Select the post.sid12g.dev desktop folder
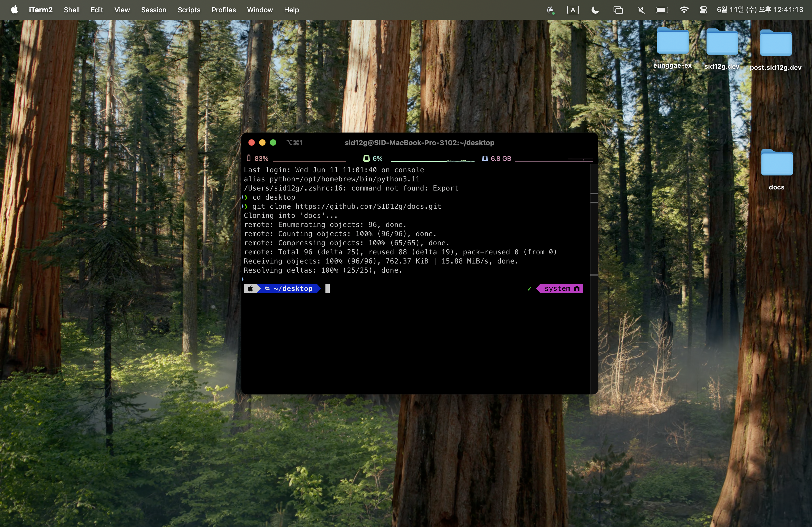This screenshot has width=812, height=527. 776,50
